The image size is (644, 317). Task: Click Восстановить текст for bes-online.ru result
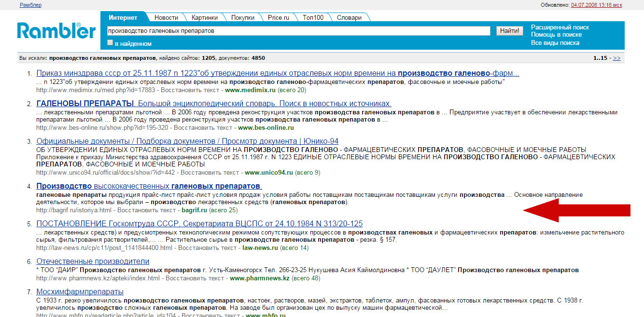pyautogui.click(x=204, y=128)
